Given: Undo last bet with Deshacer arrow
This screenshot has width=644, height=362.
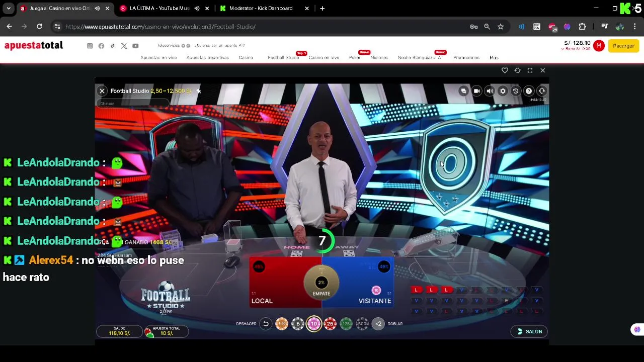Looking at the screenshot, I should 266,324.
